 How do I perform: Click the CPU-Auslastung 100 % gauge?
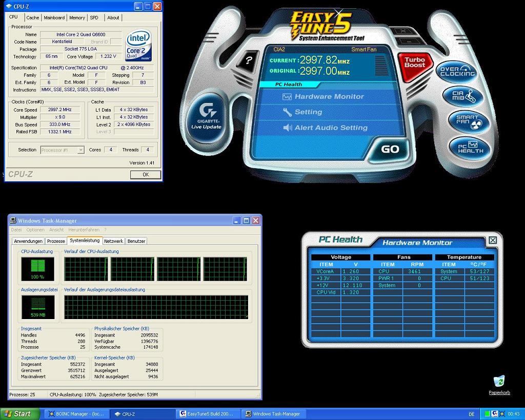click(x=37, y=269)
